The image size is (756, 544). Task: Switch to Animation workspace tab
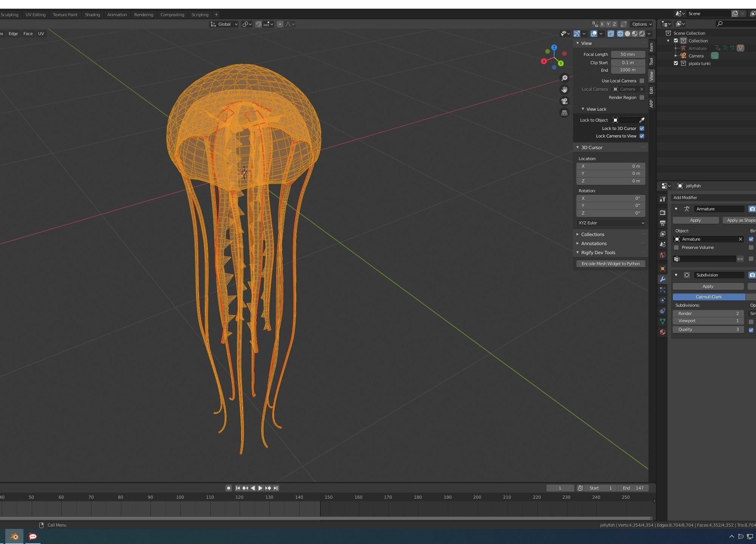(117, 15)
